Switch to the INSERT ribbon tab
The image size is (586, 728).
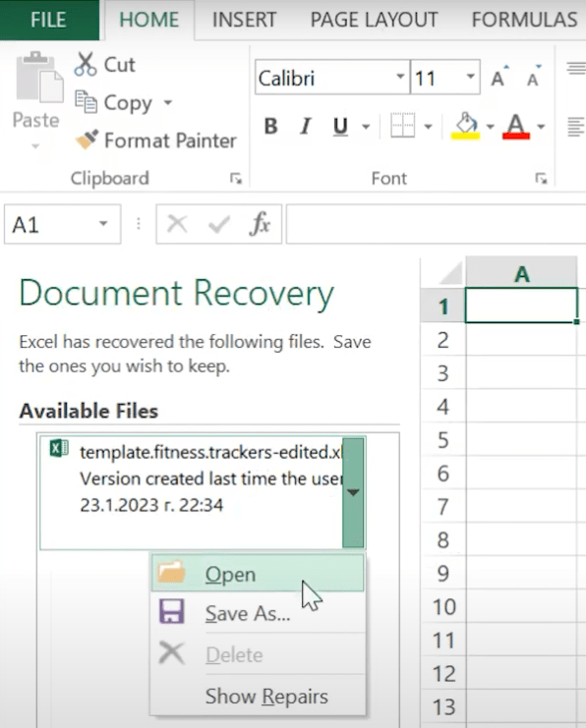[x=244, y=20]
